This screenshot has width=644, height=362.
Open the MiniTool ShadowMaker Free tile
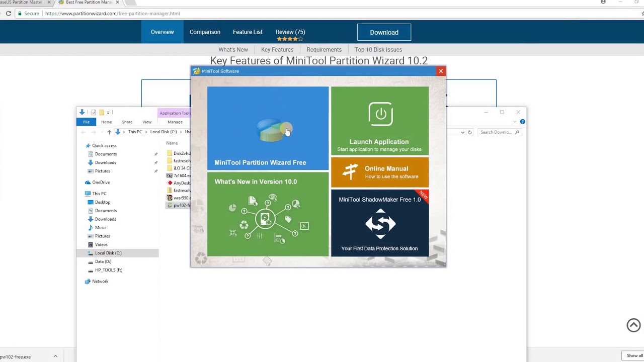click(x=380, y=223)
